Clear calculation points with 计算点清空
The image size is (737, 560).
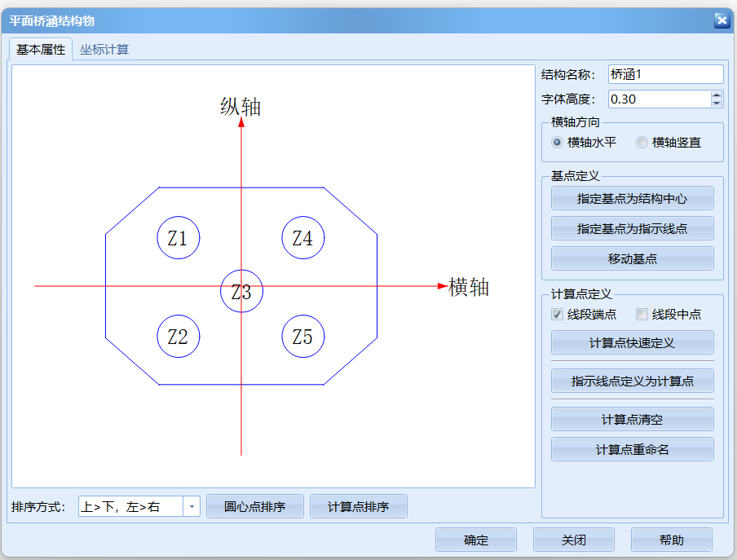click(x=632, y=419)
